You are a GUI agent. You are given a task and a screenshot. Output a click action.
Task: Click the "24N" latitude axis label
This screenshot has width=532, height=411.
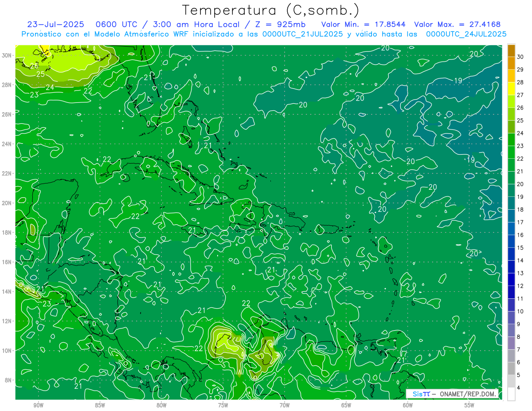8,144
